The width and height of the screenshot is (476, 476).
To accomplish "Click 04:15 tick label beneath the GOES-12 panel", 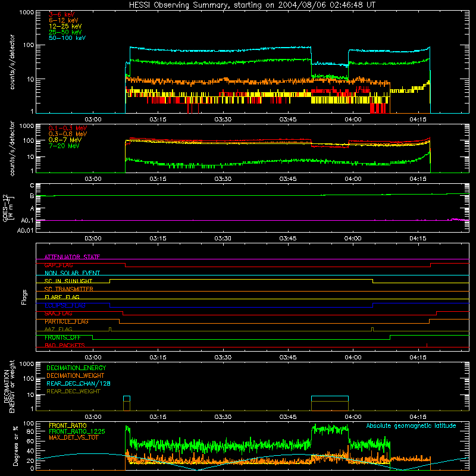I will [x=418, y=239].
